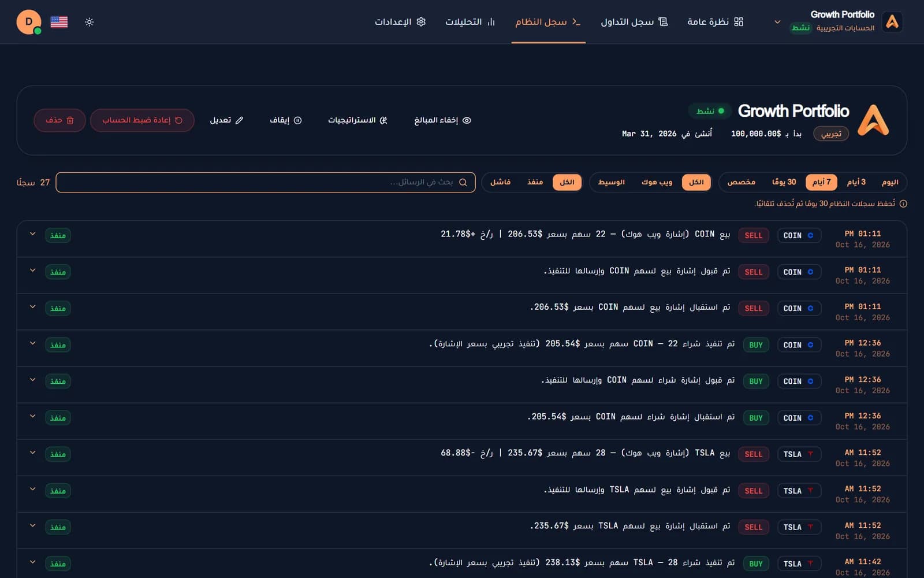
Task: Open the الإعدادات settings tab
Action: click(400, 22)
